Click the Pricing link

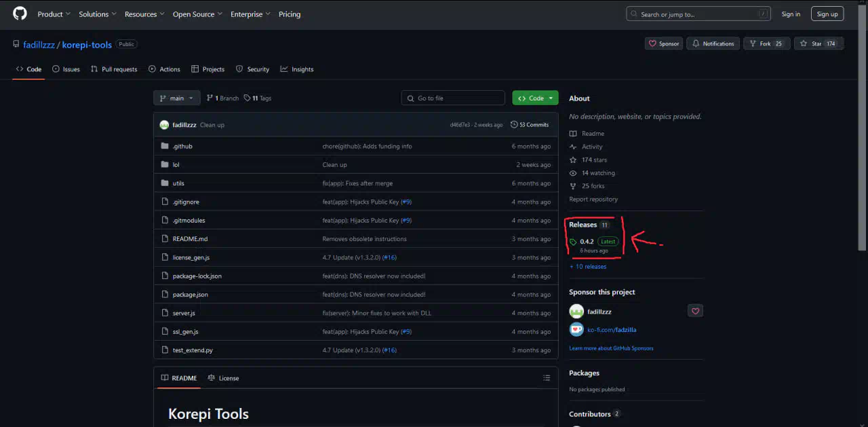[290, 14]
